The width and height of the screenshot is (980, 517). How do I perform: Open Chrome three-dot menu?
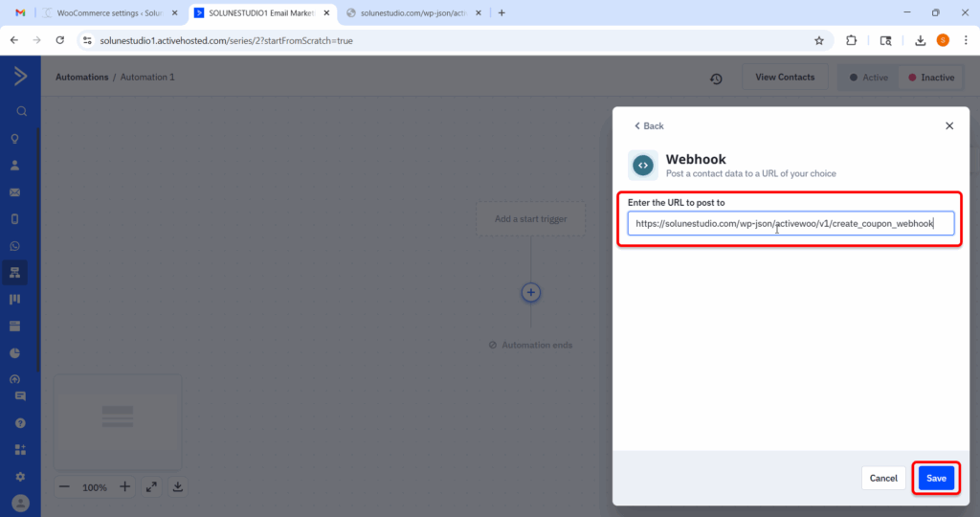click(x=966, y=40)
